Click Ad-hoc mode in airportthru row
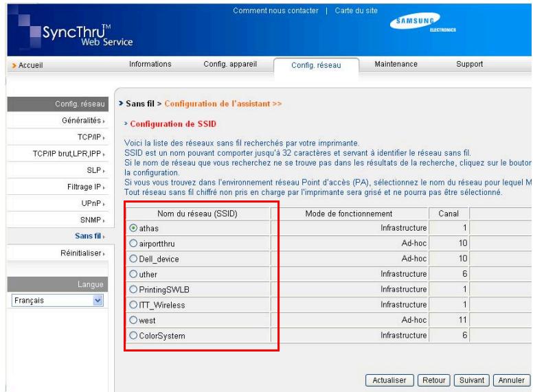 pyautogui.click(x=414, y=243)
